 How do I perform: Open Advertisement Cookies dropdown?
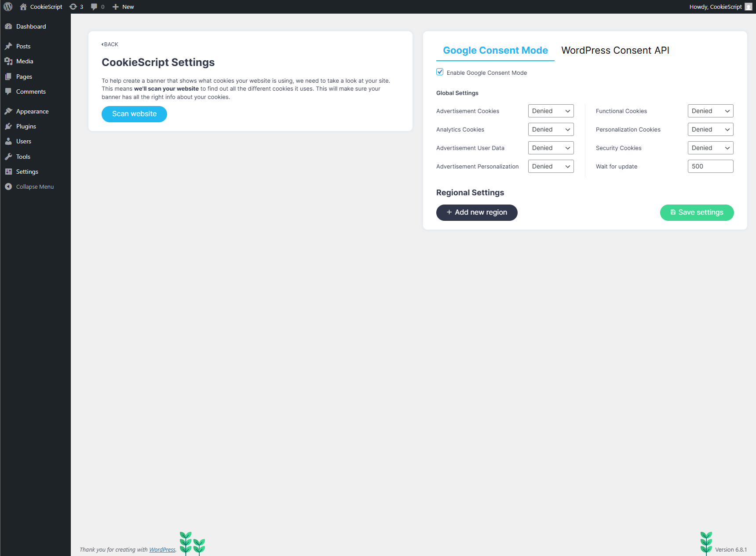[551, 111]
